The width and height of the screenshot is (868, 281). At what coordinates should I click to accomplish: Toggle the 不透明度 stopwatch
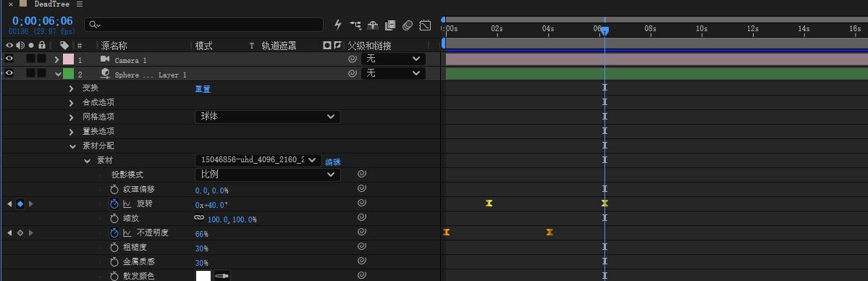pyautogui.click(x=114, y=232)
